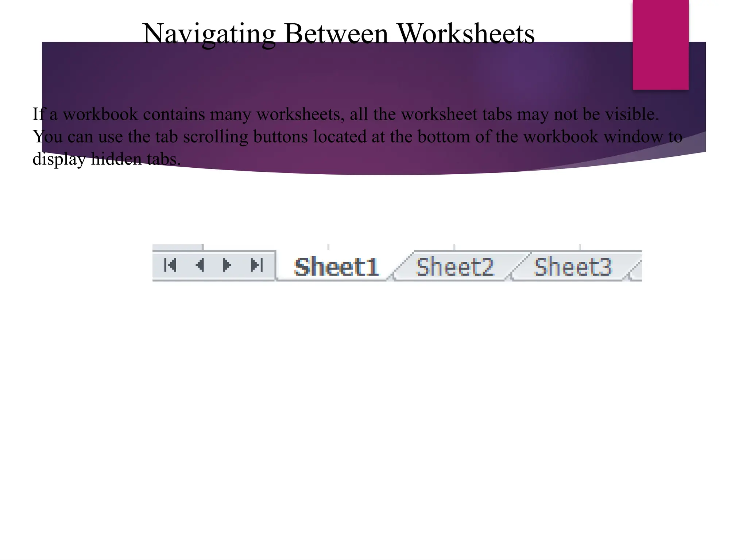The width and height of the screenshot is (747, 560).
Task: Click the last-sheet tab scrolling arrow
Action: coord(257,265)
